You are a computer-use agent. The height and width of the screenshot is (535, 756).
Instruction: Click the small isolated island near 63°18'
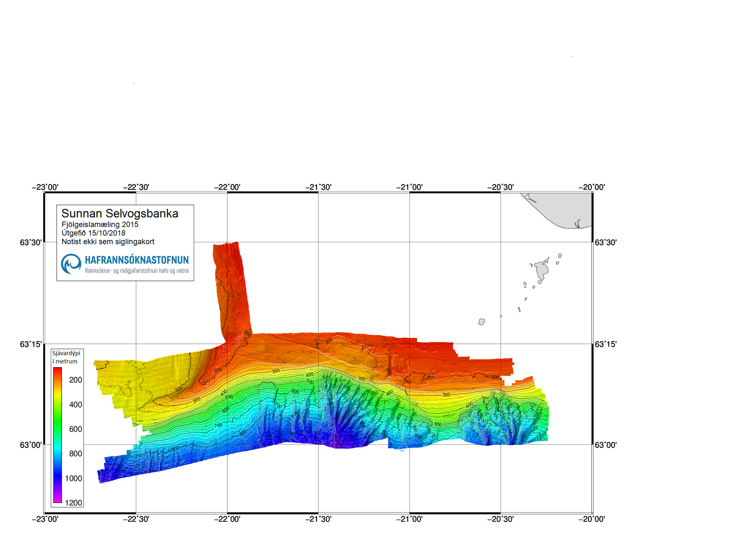coord(481,322)
